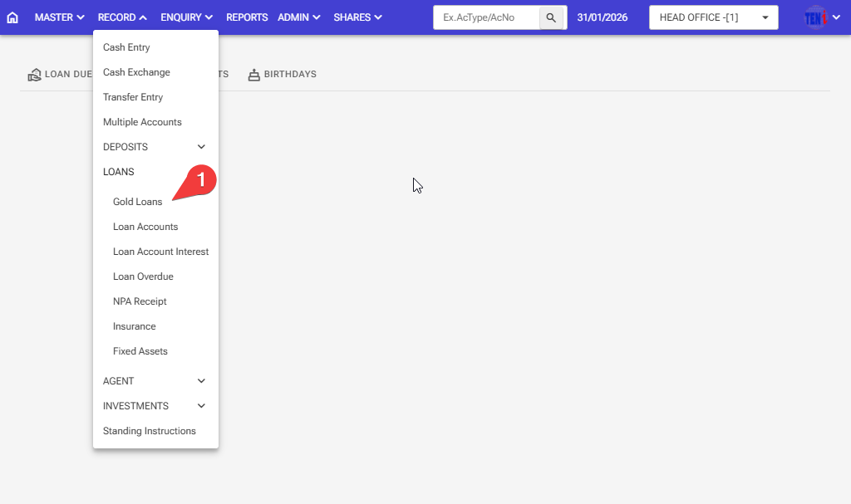851x504 pixels.
Task: Click the Birthdays cake icon
Action: [254, 75]
